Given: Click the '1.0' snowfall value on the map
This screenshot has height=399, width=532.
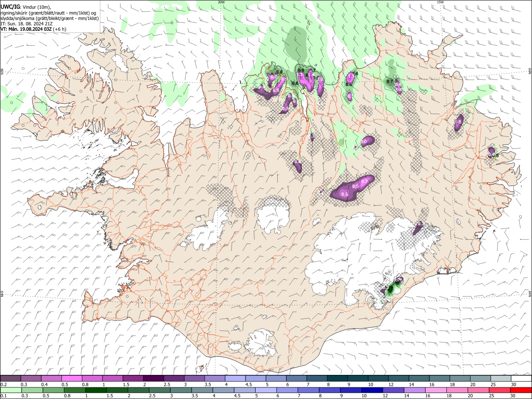Looking at the screenshot, I should [x=320, y=79].
